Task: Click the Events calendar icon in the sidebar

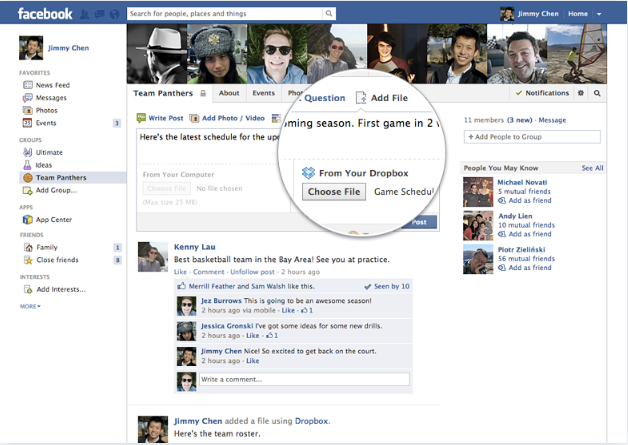Action: (28, 123)
